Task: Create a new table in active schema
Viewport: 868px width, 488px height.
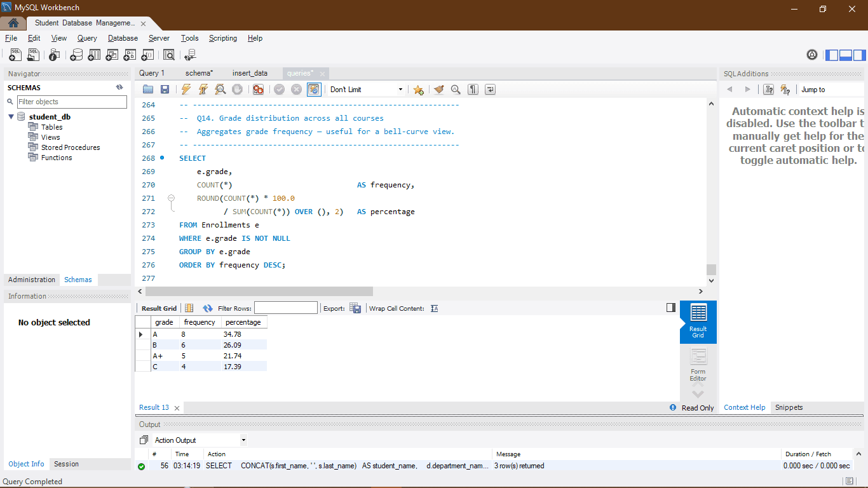Action: 94,55
